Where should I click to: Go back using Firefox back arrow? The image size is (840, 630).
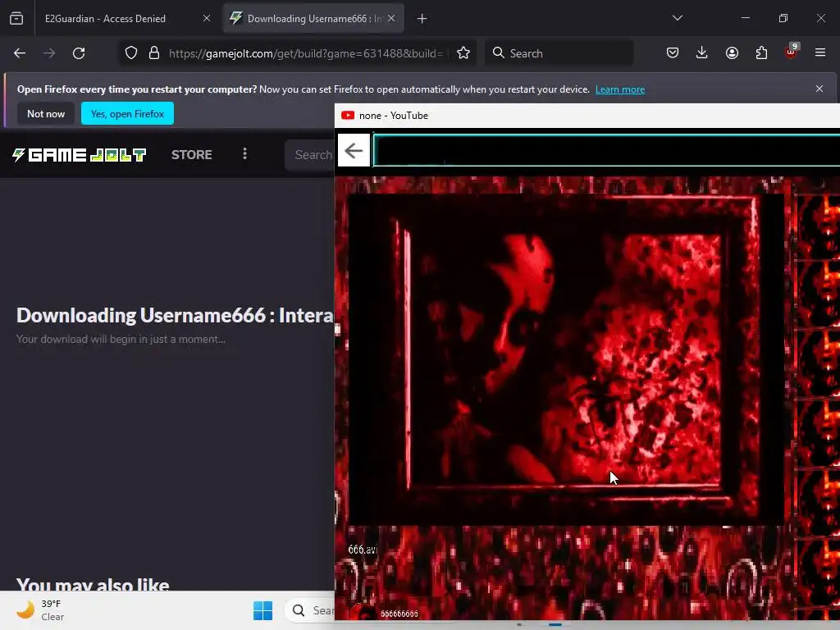click(x=20, y=53)
